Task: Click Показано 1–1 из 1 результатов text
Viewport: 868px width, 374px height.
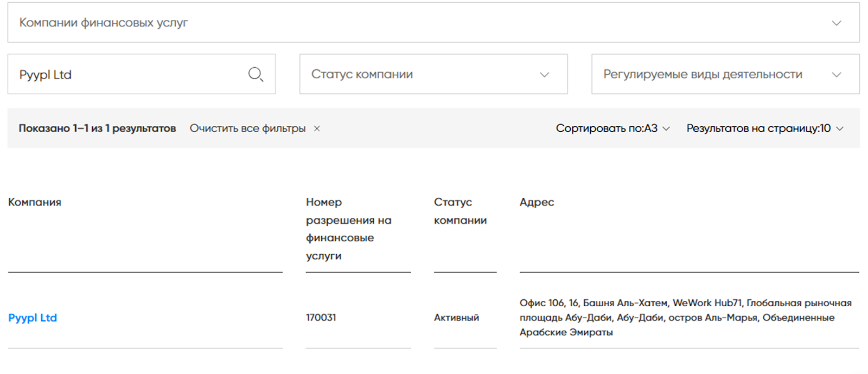Action: pyautogui.click(x=98, y=128)
